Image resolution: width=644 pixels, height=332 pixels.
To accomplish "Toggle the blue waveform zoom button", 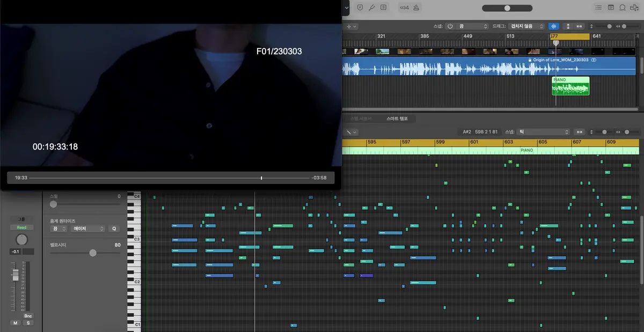I will [x=553, y=26].
